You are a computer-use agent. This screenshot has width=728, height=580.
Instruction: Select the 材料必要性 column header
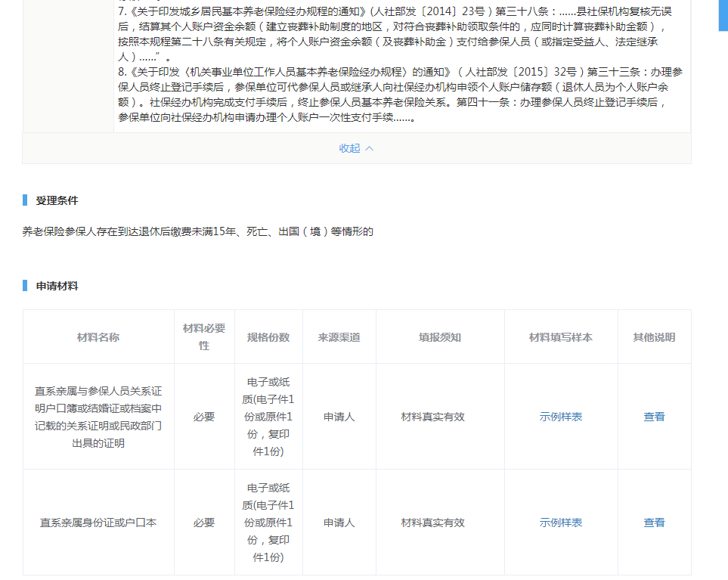point(204,337)
